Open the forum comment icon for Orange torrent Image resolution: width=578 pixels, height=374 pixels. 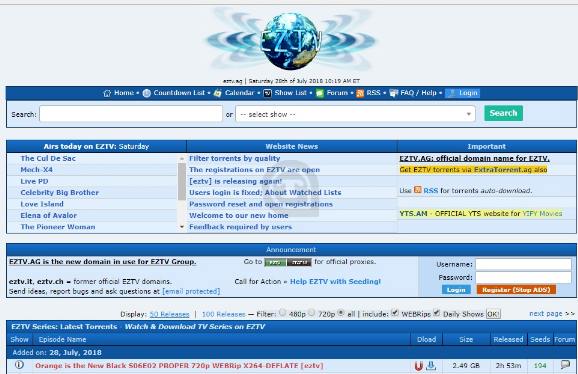565,365
